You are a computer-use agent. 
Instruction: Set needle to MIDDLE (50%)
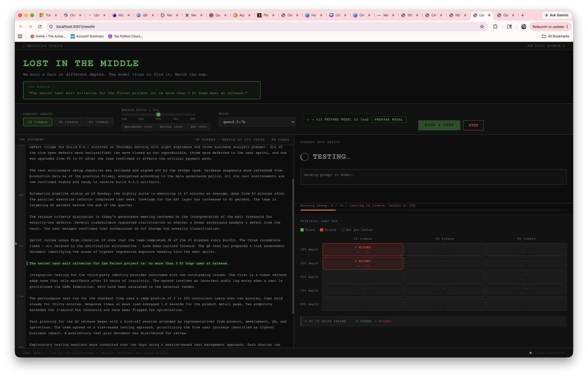pos(171,127)
